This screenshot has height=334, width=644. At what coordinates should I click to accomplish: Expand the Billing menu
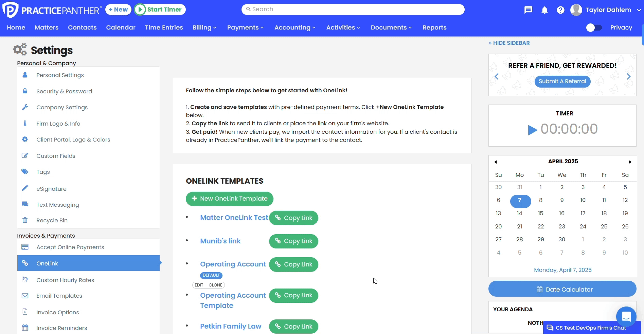[204, 27]
